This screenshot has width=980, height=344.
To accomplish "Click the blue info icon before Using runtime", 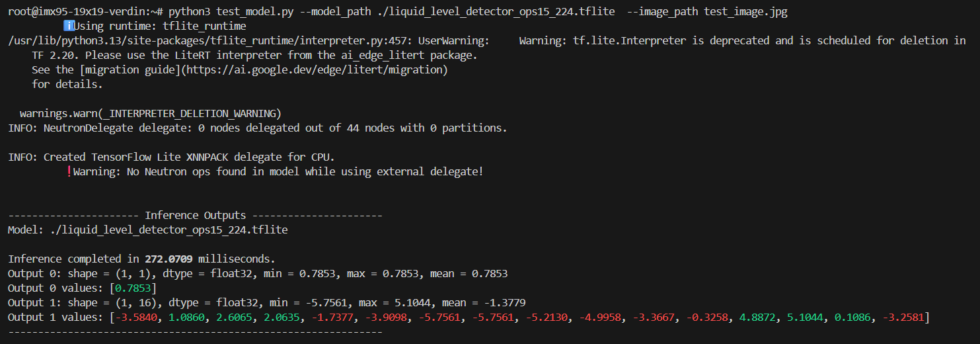I will tap(68, 26).
